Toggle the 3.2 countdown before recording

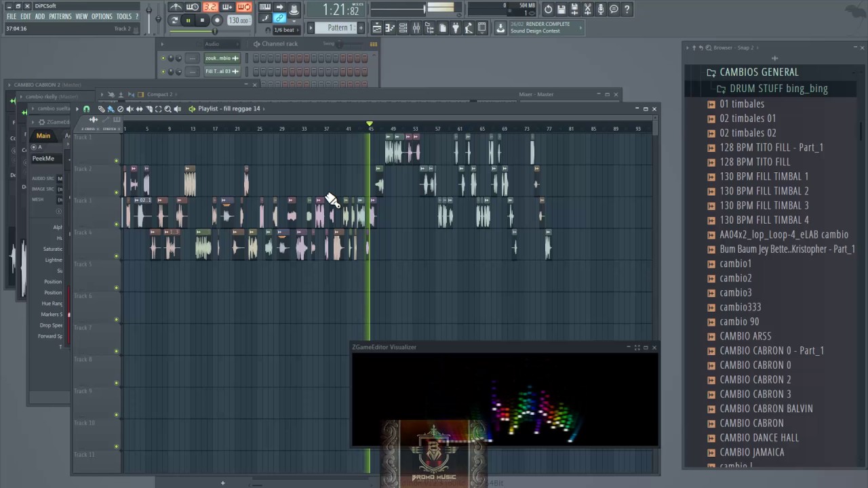210,7
